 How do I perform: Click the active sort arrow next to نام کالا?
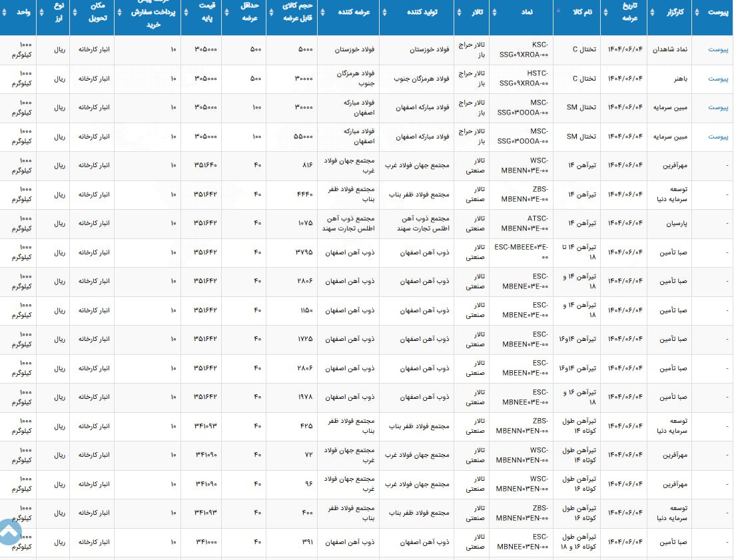558,10
